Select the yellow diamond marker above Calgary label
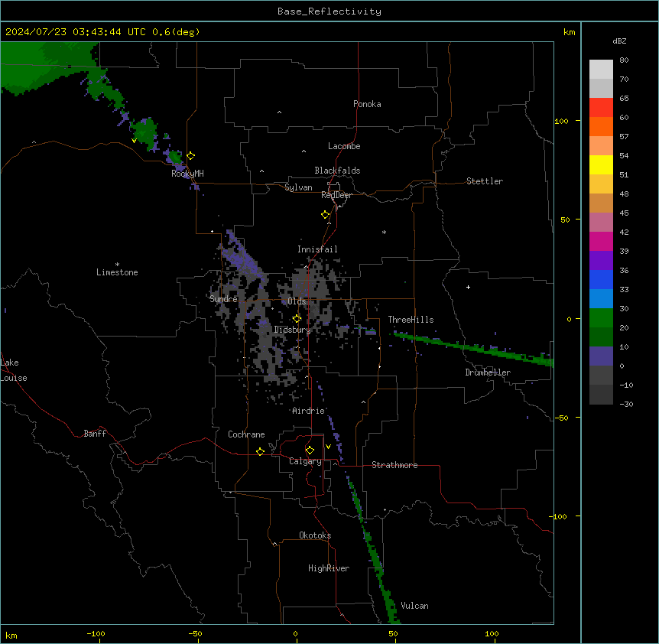This screenshot has height=644, width=659. pyautogui.click(x=310, y=450)
